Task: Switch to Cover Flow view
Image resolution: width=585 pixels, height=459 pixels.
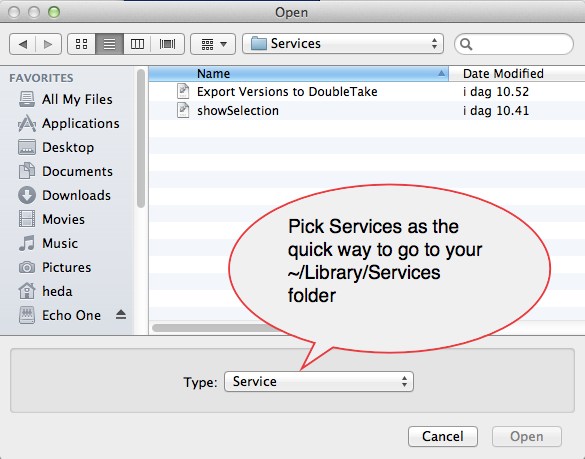Action: [x=168, y=44]
